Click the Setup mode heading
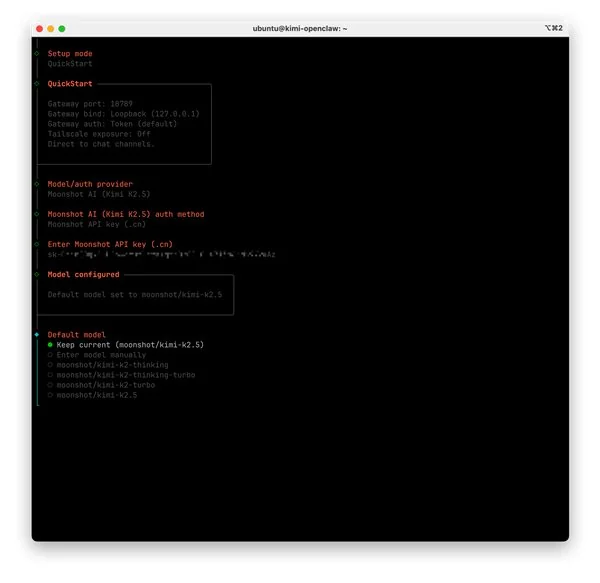Viewport: 600px width, 583px height. point(70,54)
